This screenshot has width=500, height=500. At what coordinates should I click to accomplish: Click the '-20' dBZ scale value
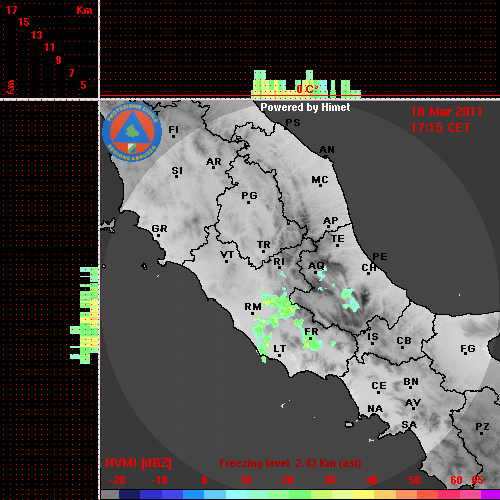117,480
